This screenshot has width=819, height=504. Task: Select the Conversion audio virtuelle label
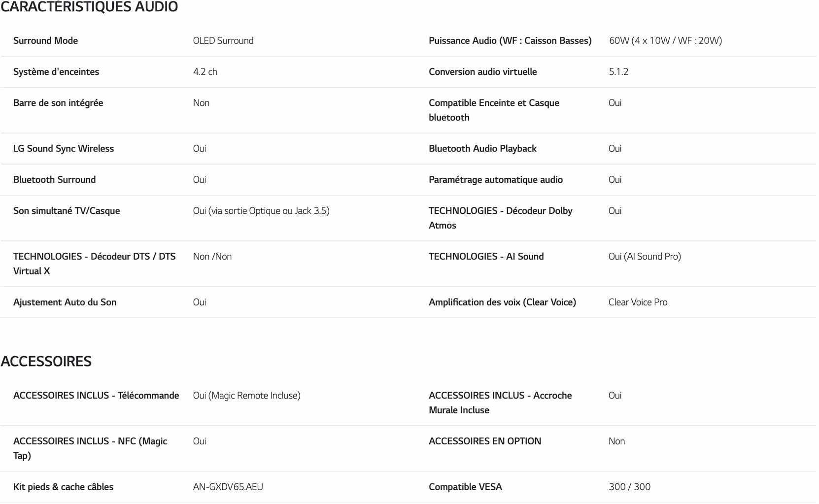483,71
